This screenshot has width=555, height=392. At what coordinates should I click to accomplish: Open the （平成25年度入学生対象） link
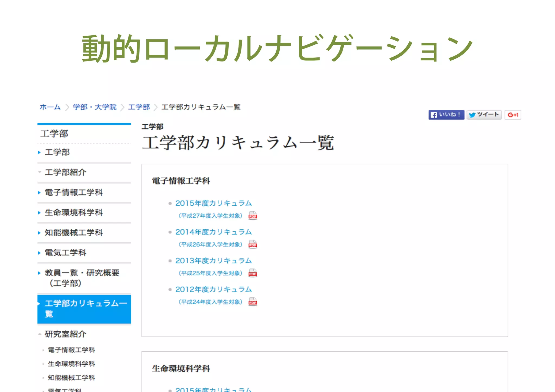click(210, 273)
